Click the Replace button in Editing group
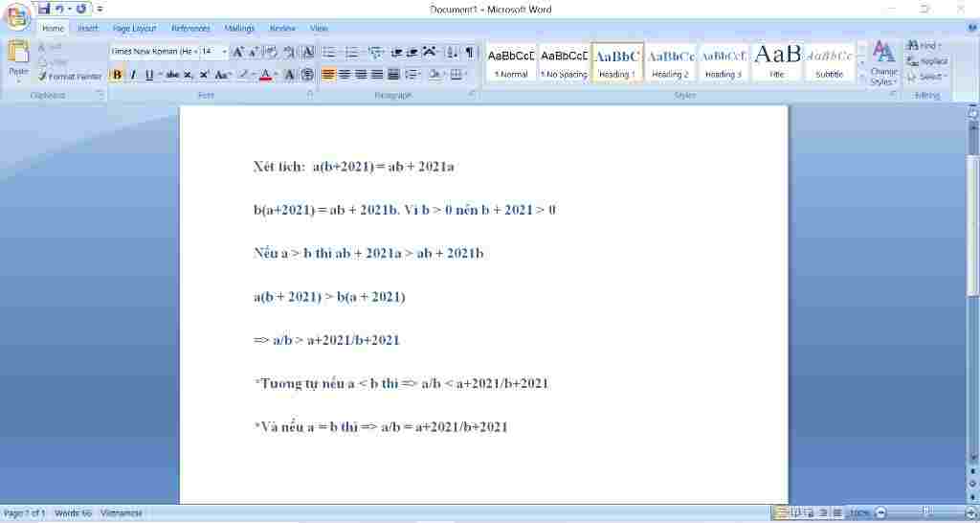 pyautogui.click(x=927, y=61)
